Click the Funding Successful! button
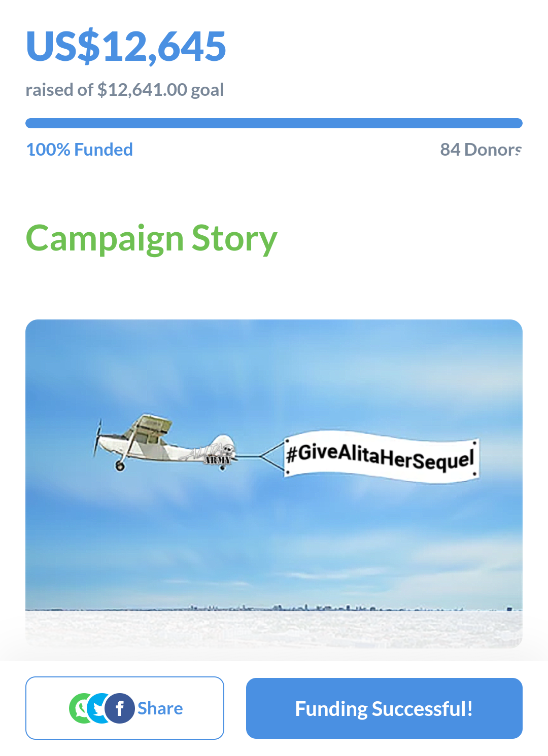 (x=384, y=708)
